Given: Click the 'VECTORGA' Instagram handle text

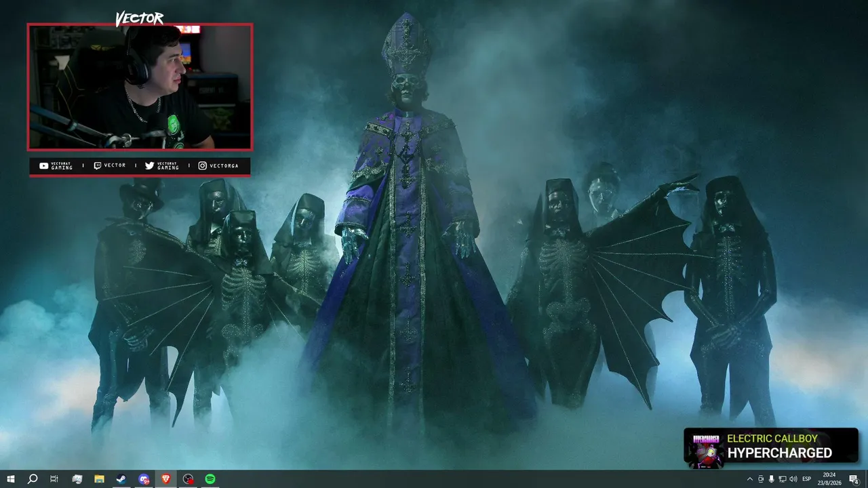Looking at the screenshot, I should pyautogui.click(x=224, y=166).
